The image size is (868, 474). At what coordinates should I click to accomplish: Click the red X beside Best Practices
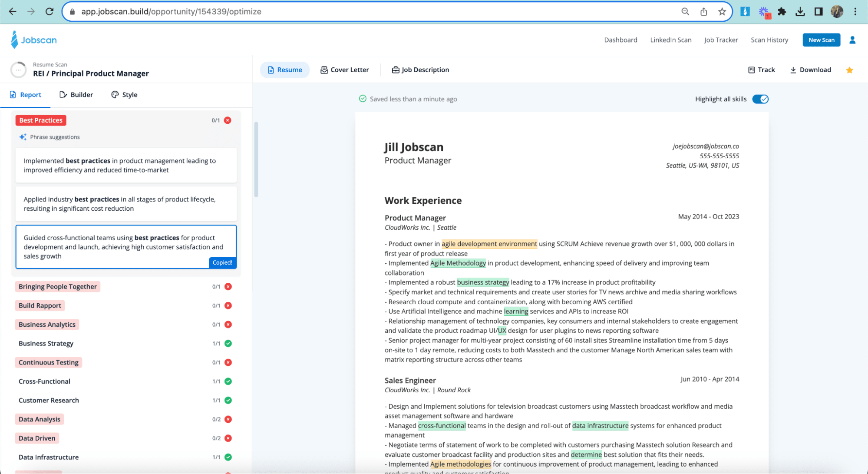coord(228,120)
